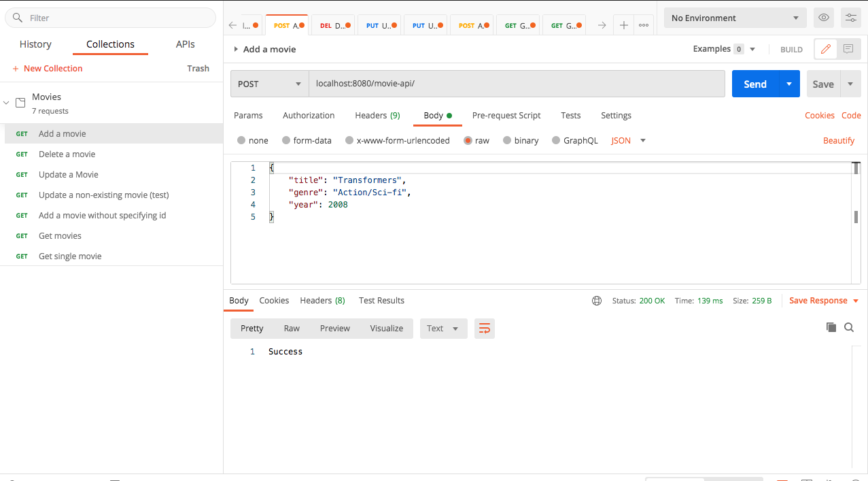Image resolution: width=868 pixels, height=481 pixels.
Task: Toggle the line wrap icon in the response toolbar
Action: pyautogui.click(x=485, y=329)
